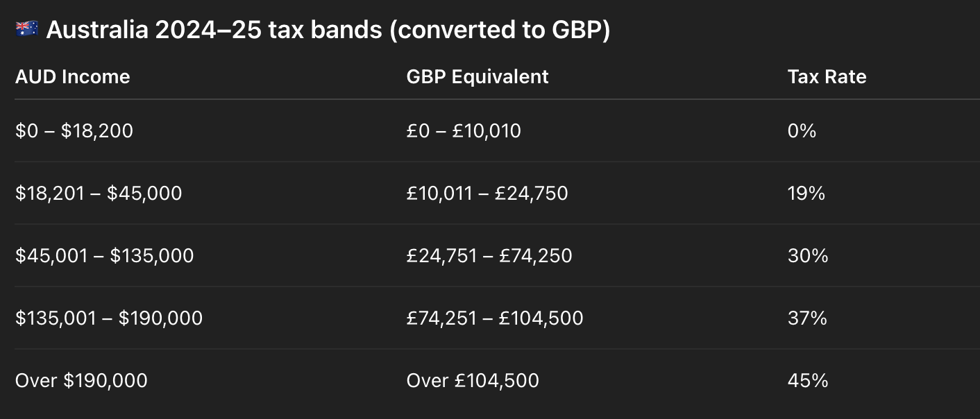
Task: Select the "$0 – $18,200" income cell
Action: (74, 130)
